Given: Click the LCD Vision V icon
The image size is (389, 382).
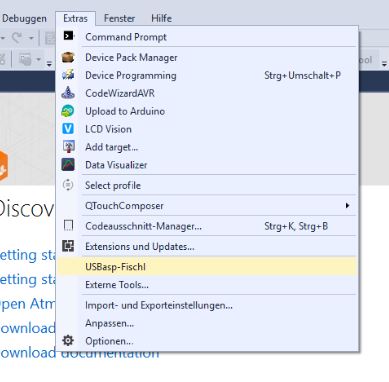Looking at the screenshot, I should click(68, 129).
